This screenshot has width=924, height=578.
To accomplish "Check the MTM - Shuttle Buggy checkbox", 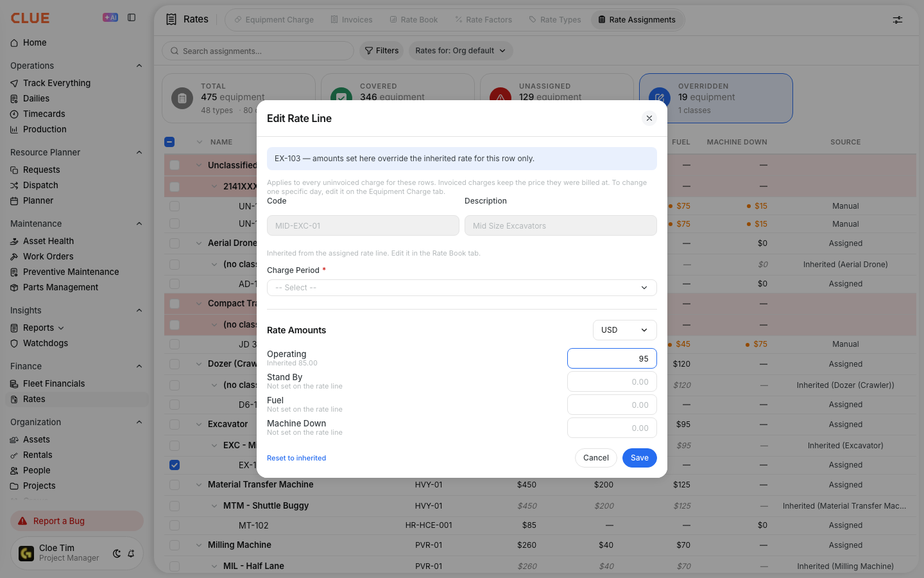I will (x=175, y=506).
